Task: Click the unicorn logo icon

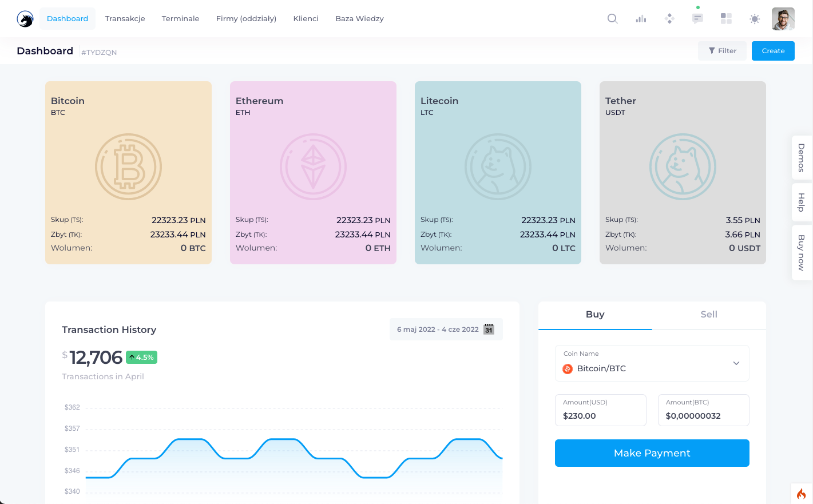Action: click(25, 19)
